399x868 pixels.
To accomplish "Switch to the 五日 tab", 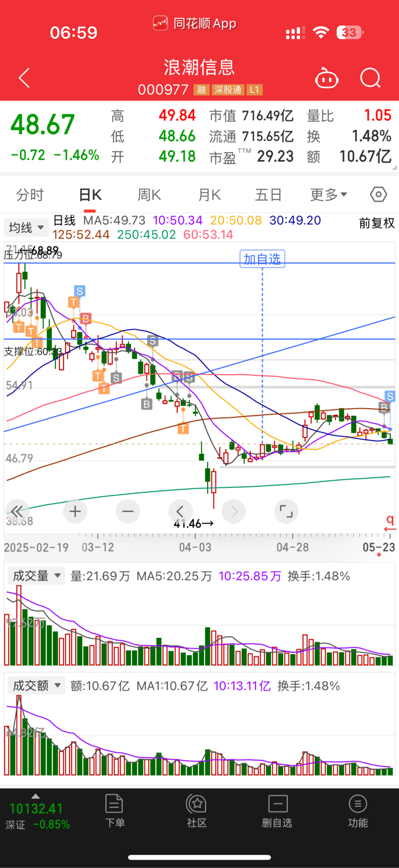I will coord(268,195).
